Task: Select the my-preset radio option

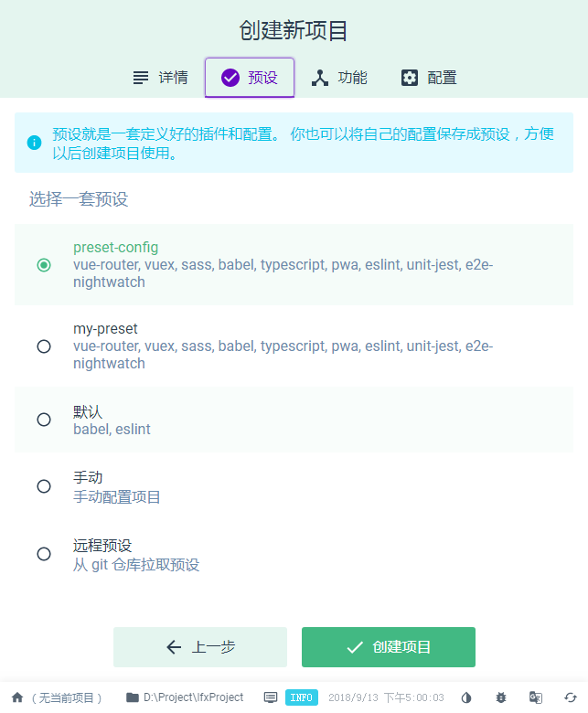Action: pos(44,346)
